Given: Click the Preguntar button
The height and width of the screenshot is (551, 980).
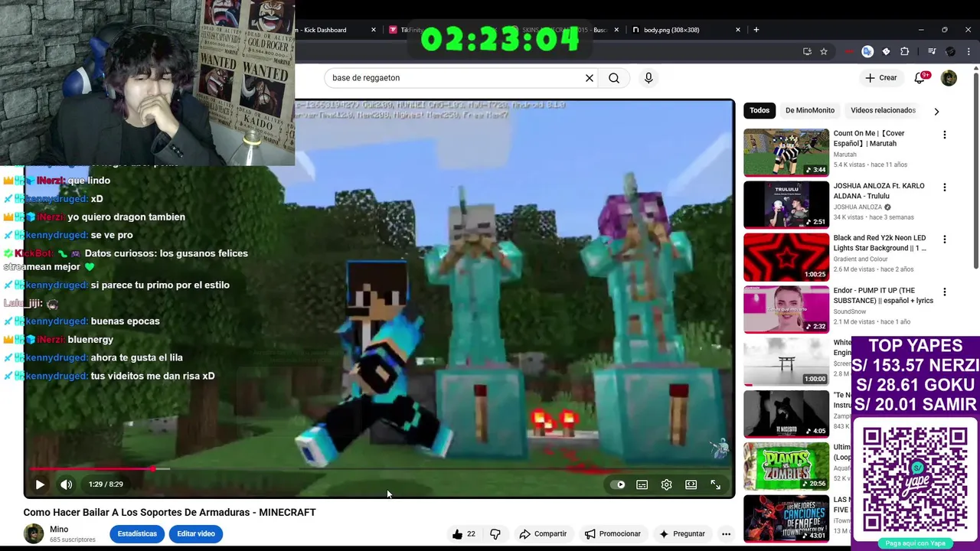Looking at the screenshot, I should [682, 534].
